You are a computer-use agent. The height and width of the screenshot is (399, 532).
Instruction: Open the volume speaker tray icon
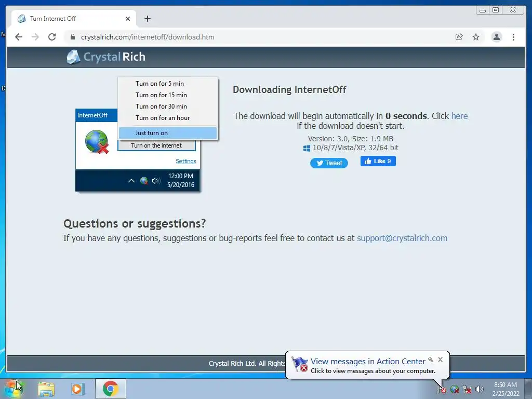480,389
